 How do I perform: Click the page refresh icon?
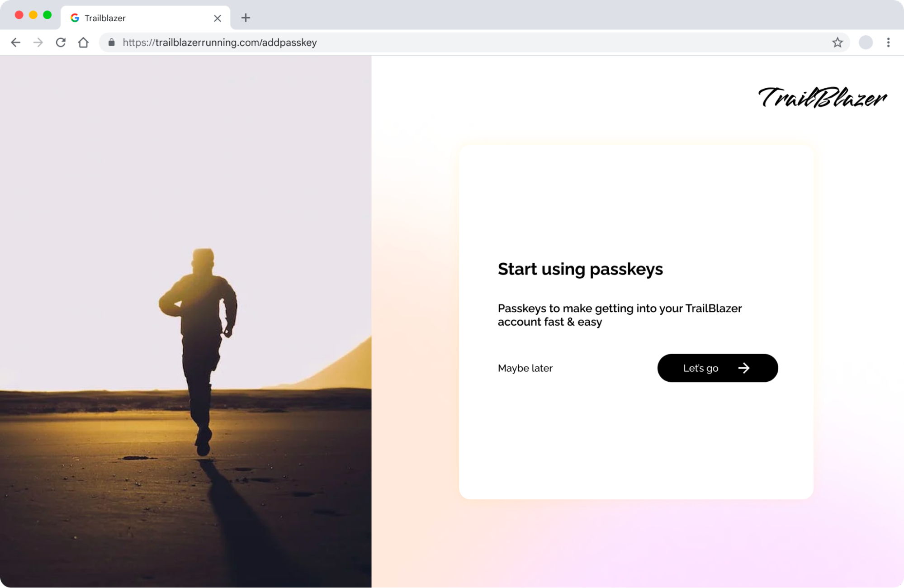(60, 42)
